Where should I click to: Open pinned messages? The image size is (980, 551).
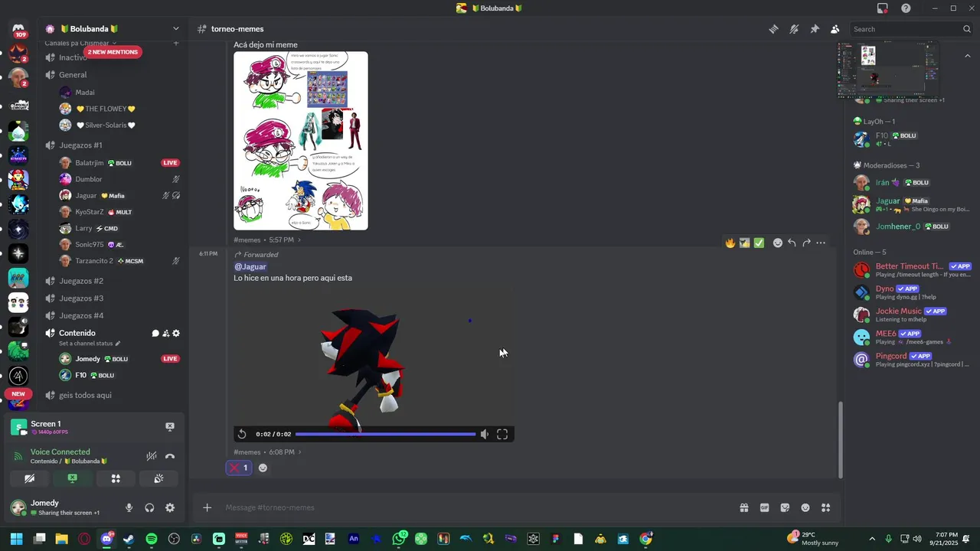815,29
